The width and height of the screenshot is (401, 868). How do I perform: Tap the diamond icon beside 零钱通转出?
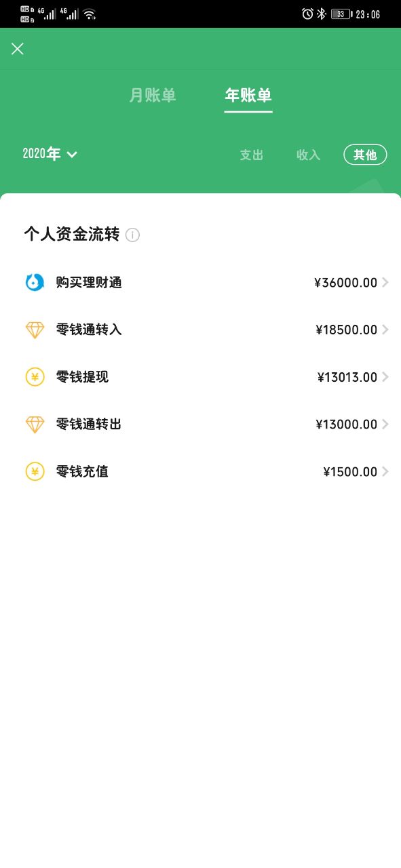(35, 425)
